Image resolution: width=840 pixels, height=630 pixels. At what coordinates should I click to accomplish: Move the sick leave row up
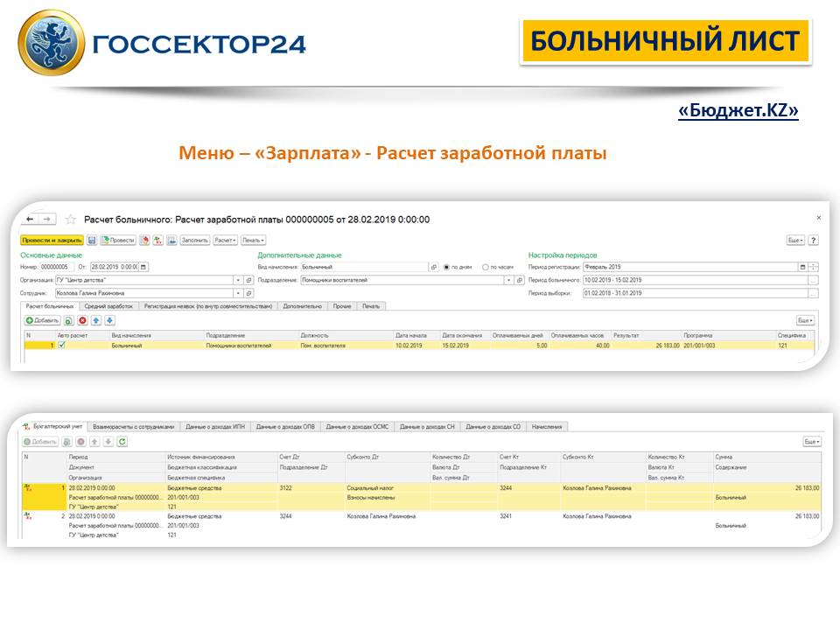(x=96, y=320)
